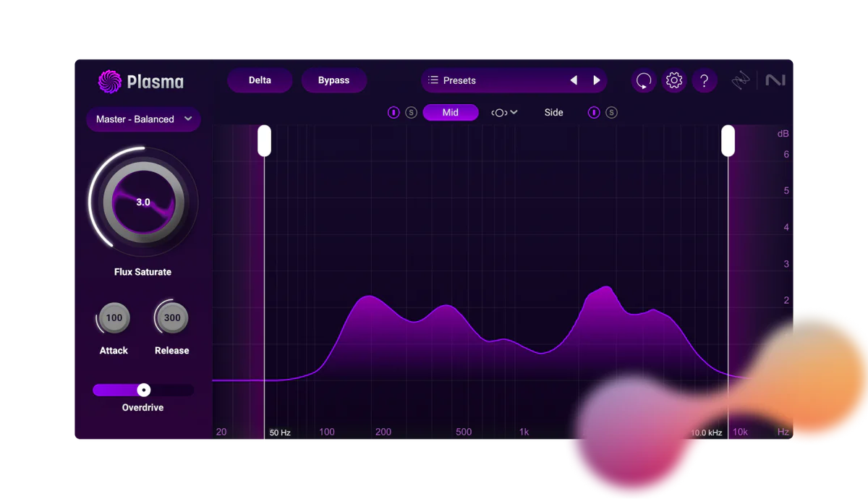Click the 50 Hz frequency value

(x=280, y=432)
